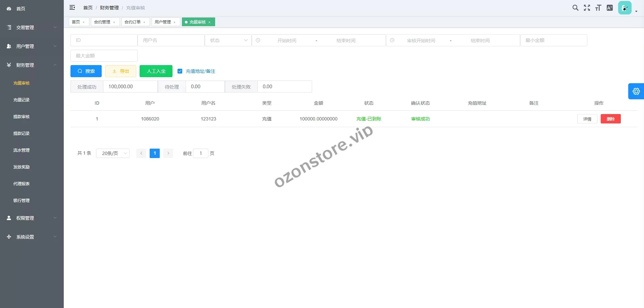The width and height of the screenshot is (644, 308).
Task: Open the header search magnifier icon
Action: tap(575, 8)
